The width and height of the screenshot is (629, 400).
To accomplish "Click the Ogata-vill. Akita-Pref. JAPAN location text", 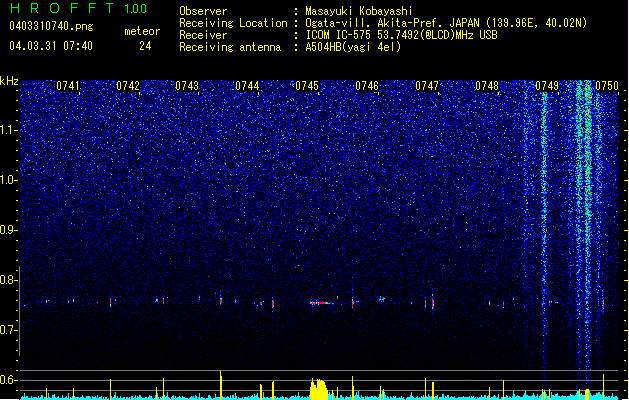I will [446, 23].
